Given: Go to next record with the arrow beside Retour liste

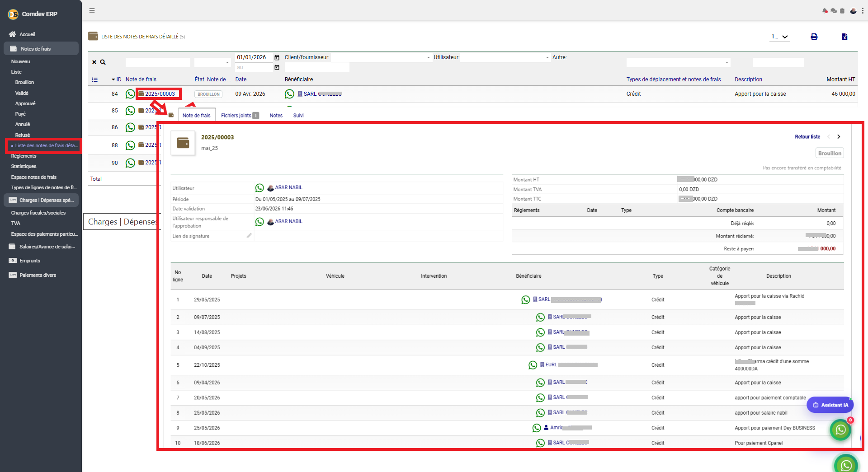Looking at the screenshot, I should tap(839, 137).
